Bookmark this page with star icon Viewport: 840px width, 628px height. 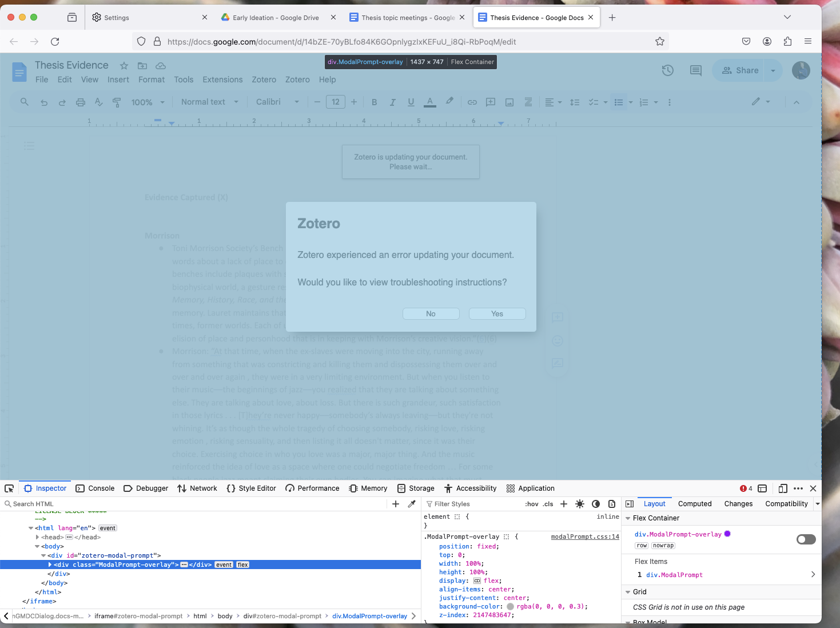pyautogui.click(x=660, y=41)
